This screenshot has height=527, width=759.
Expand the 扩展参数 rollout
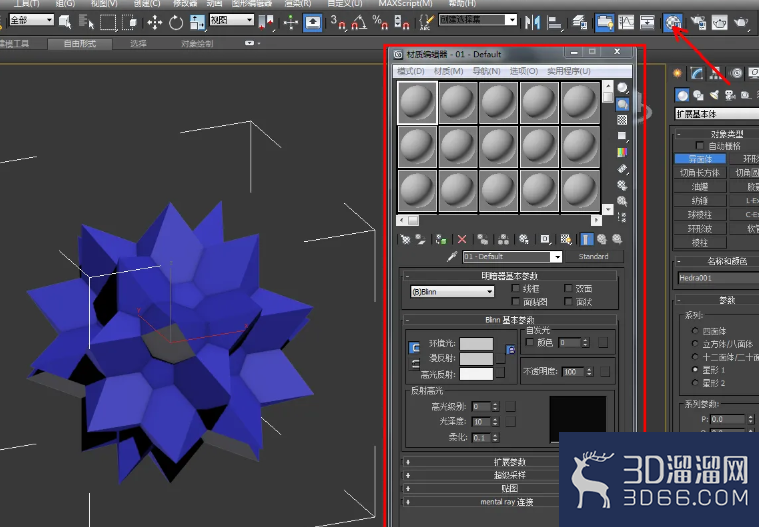[x=509, y=462]
